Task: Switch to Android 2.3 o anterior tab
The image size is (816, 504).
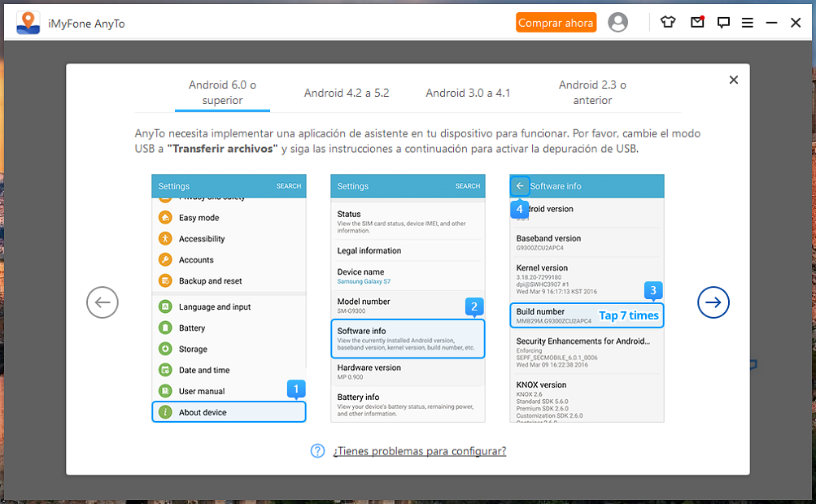Action: (x=592, y=93)
